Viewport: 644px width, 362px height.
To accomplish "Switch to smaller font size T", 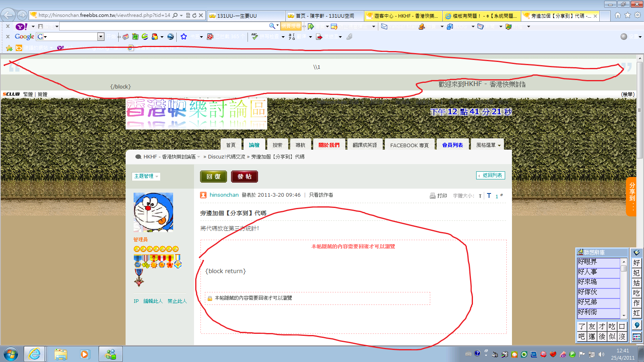I will click(x=480, y=196).
